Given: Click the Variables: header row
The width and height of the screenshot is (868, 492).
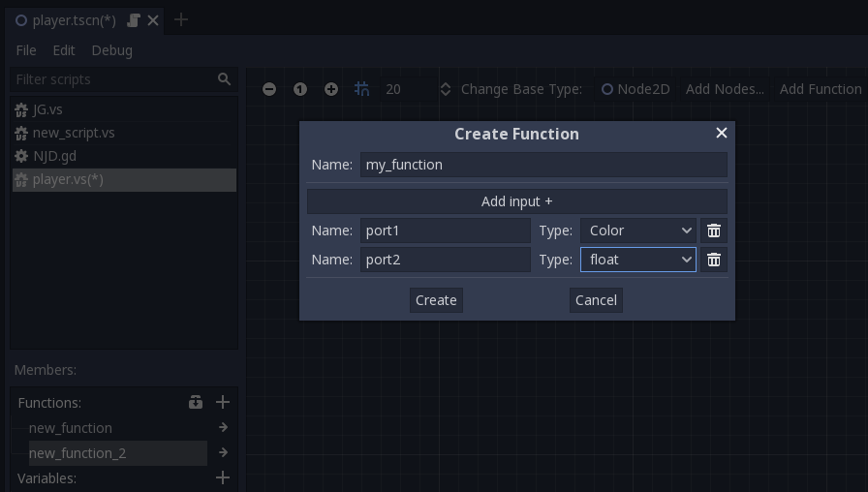Looking at the screenshot, I should tap(124, 478).
